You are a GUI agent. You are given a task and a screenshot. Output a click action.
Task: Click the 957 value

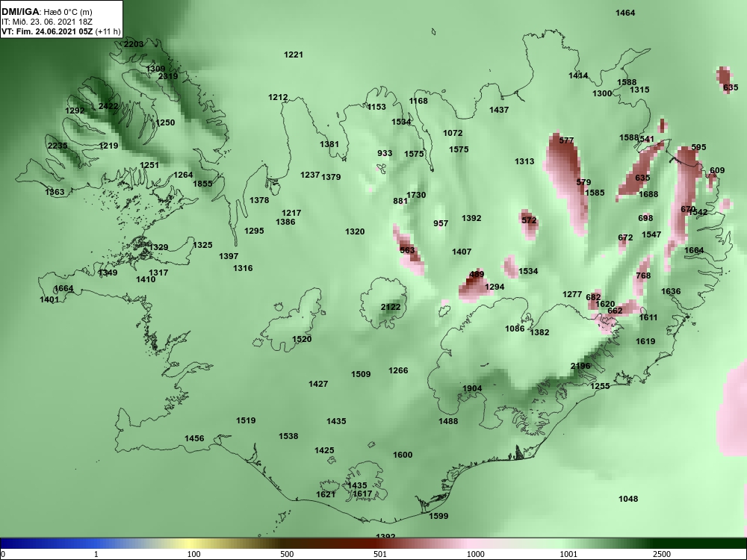pyautogui.click(x=441, y=223)
